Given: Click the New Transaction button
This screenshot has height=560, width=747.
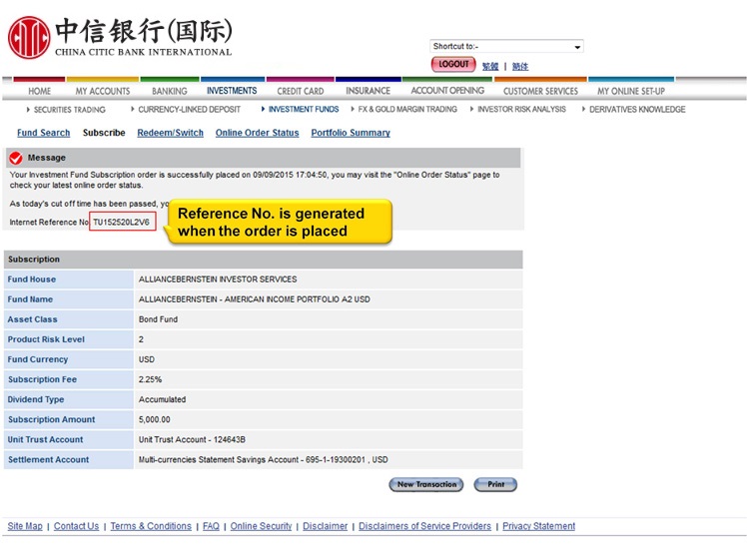Looking at the screenshot, I should [426, 484].
